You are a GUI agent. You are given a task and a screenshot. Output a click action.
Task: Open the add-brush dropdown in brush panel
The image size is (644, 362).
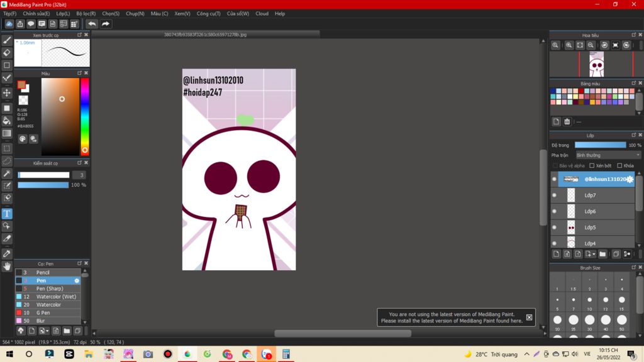pos(44,331)
